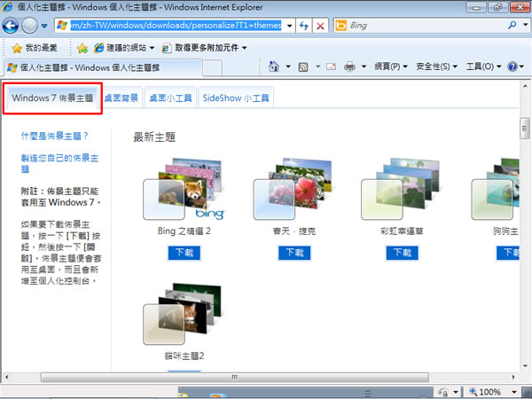The width and height of the screenshot is (532, 399).
Task: Switch to the 桌面小工具 tab
Action: pyautogui.click(x=170, y=98)
